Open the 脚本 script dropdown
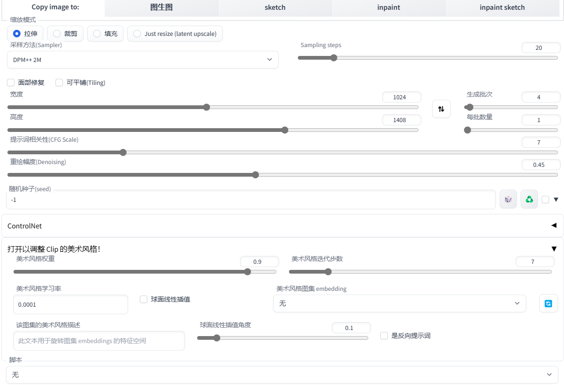 282,375
